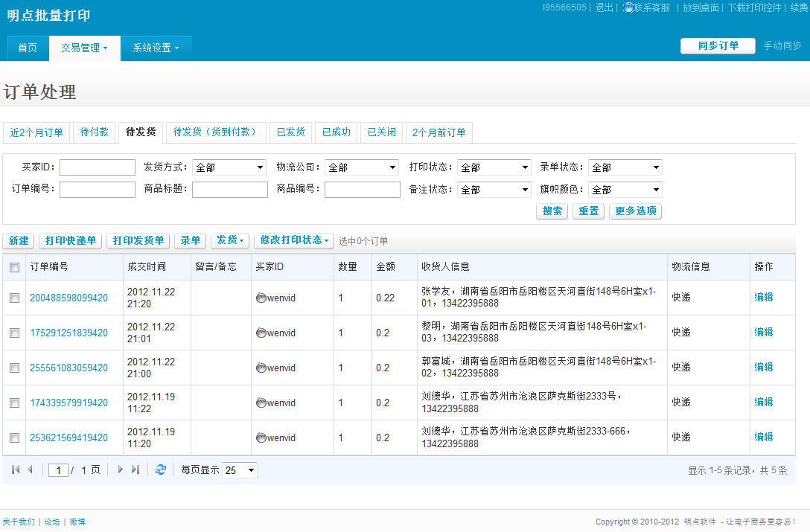Click the 打印发货单 button
Image resolution: width=810 pixels, height=532 pixels.
pos(138,240)
